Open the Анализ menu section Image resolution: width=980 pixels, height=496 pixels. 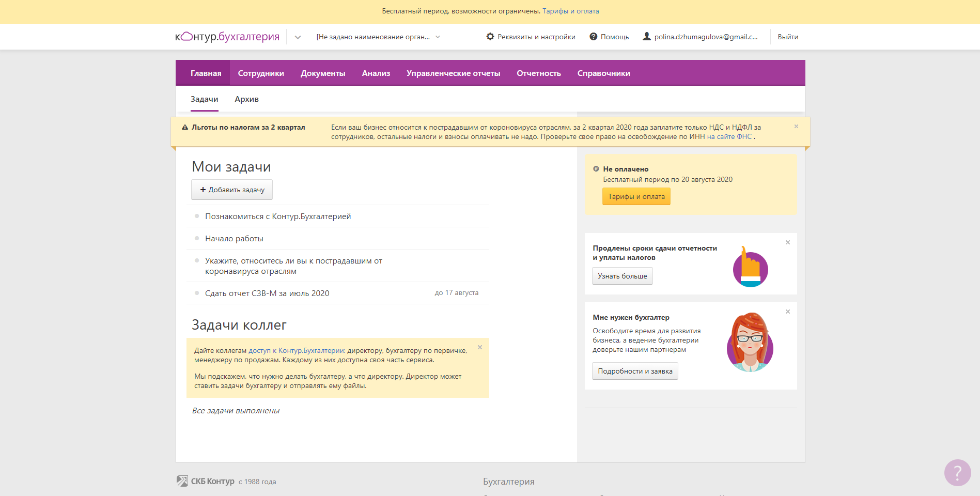pos(376,73)
